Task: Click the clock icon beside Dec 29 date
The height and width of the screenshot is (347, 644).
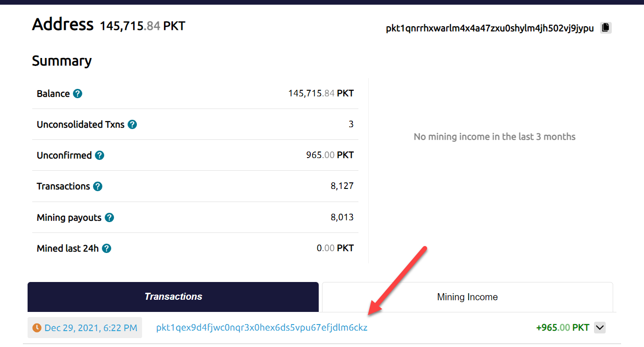Action: [x=37, y=328]
